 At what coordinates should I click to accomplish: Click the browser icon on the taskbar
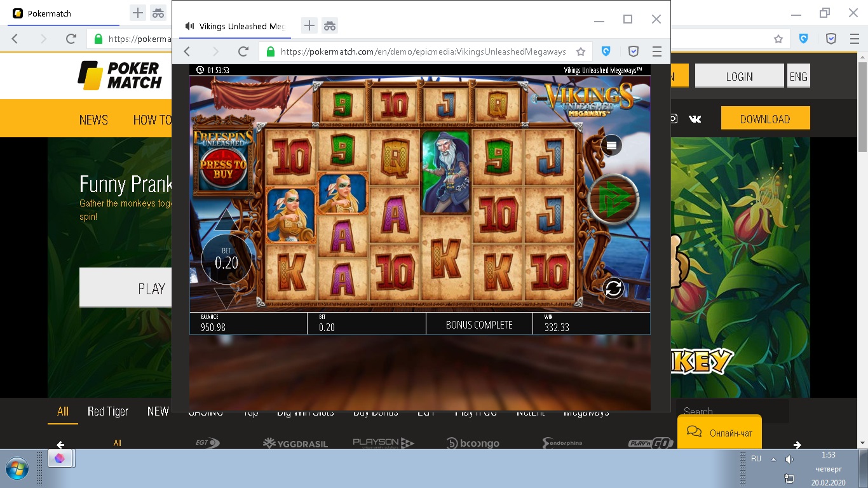click(60, 458)
